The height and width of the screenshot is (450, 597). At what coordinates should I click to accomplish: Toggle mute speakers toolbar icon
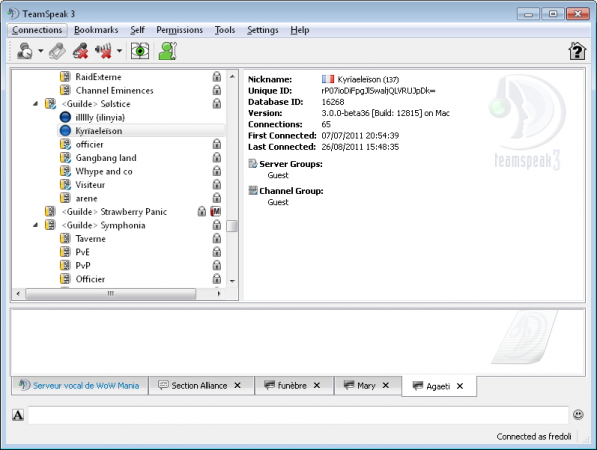coord(104,51)
